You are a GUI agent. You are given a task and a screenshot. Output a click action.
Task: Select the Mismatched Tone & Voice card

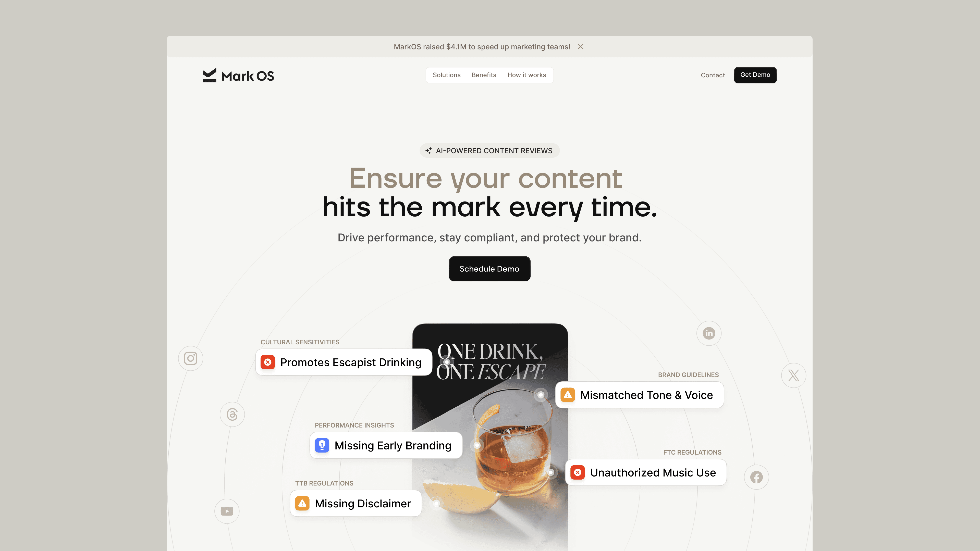click(640, 395)
